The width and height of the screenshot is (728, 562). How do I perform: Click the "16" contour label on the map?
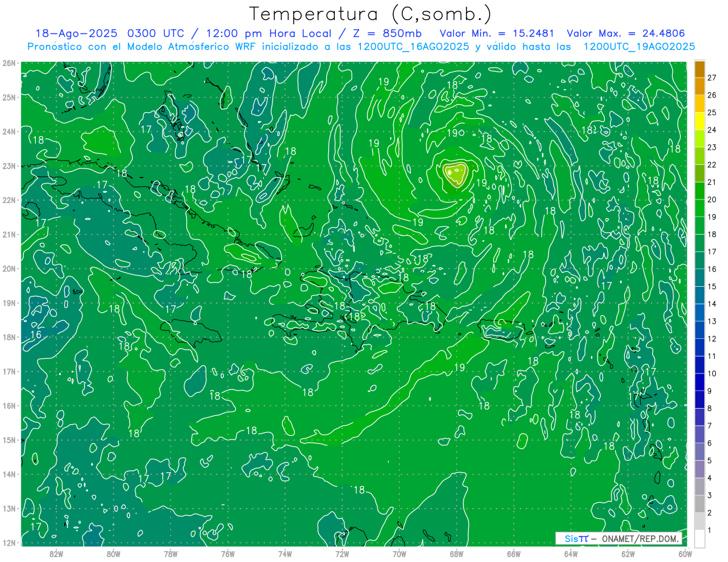click(x=36, y=335)
